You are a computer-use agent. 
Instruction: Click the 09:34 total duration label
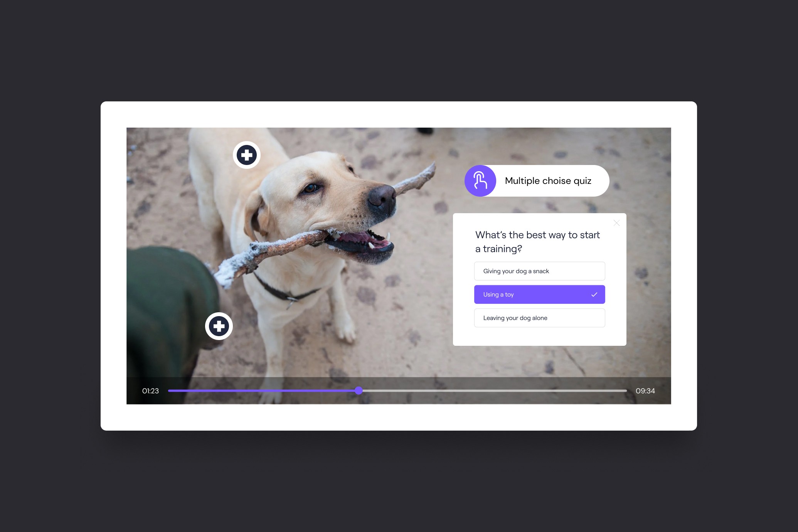645,391
